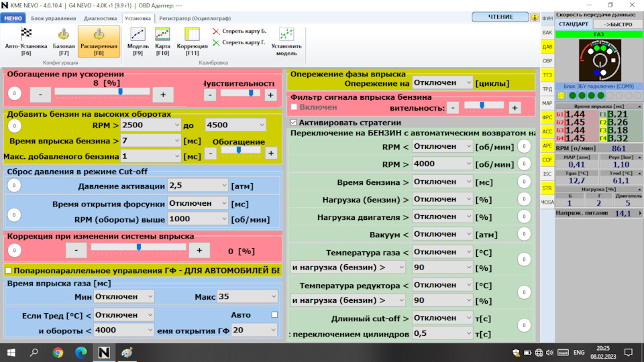Open RPM > 2500 dropdown
This screenshot has width=644, height=362.
(151, 125)
